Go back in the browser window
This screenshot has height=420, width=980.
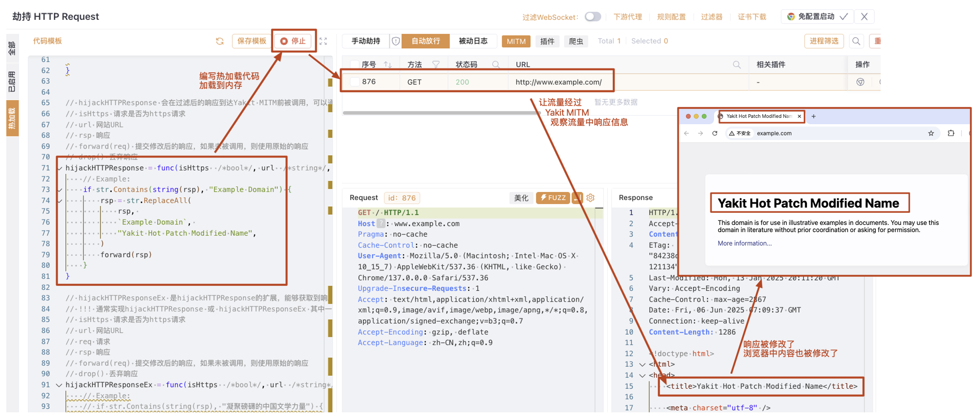click(x=686, y=133)
